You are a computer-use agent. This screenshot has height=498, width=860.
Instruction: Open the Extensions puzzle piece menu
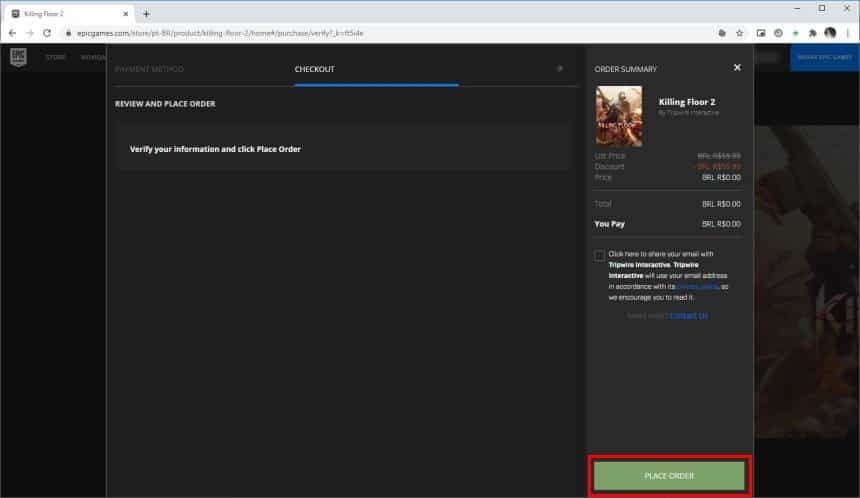[812, 33]
